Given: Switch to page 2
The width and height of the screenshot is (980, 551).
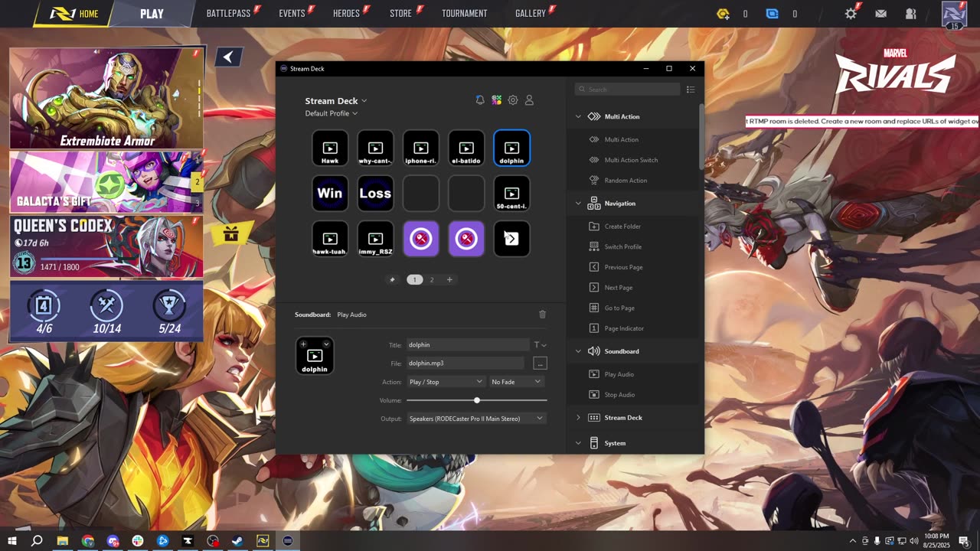Looking at the screenshot, I should click(x=432, y=279).
